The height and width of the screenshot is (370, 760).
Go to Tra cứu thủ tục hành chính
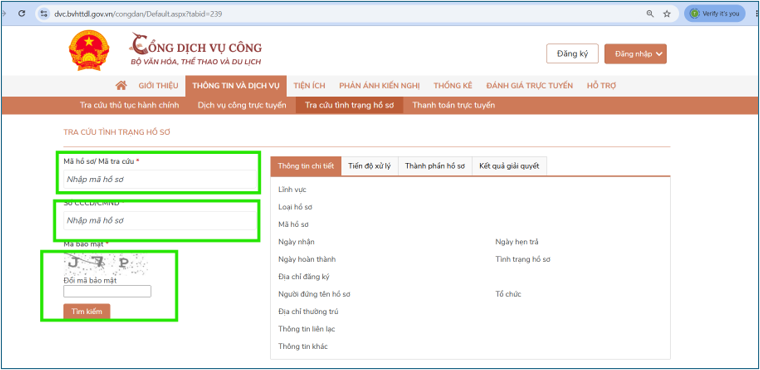click(x=129, y=105)
